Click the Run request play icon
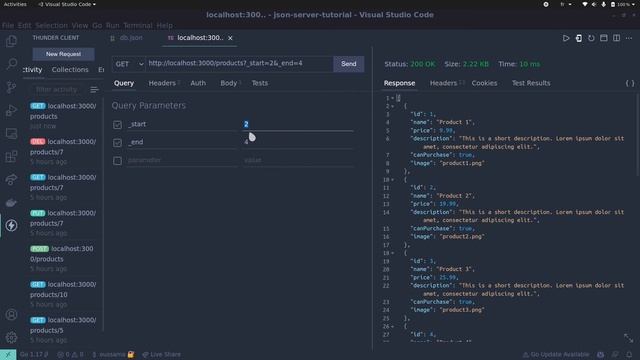The width and height of the screenshot is (640, 360). click(x=566, y=38)
